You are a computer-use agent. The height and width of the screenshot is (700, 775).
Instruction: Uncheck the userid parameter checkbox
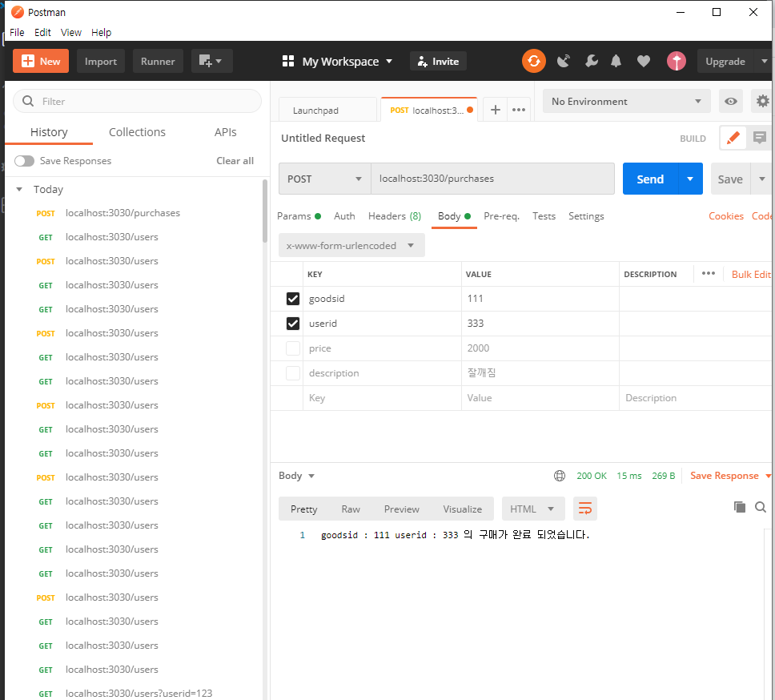point(292,324)
